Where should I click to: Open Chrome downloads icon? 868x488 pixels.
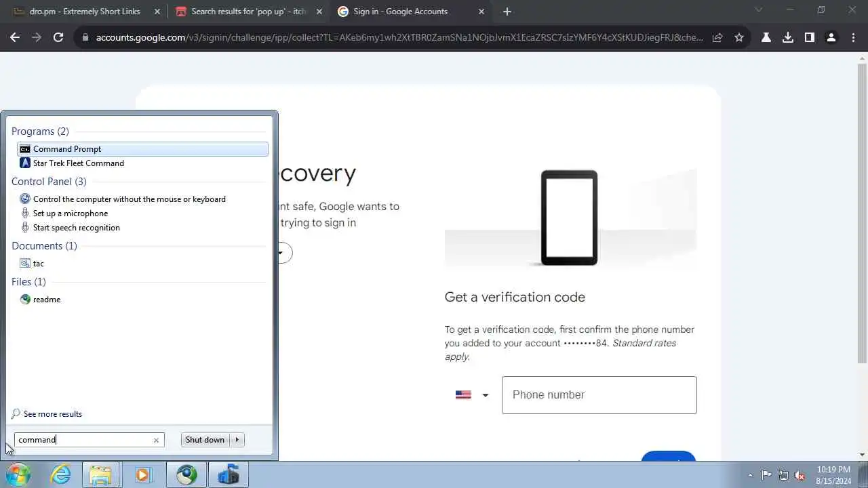pyautogui.click(x=788, y=38)
